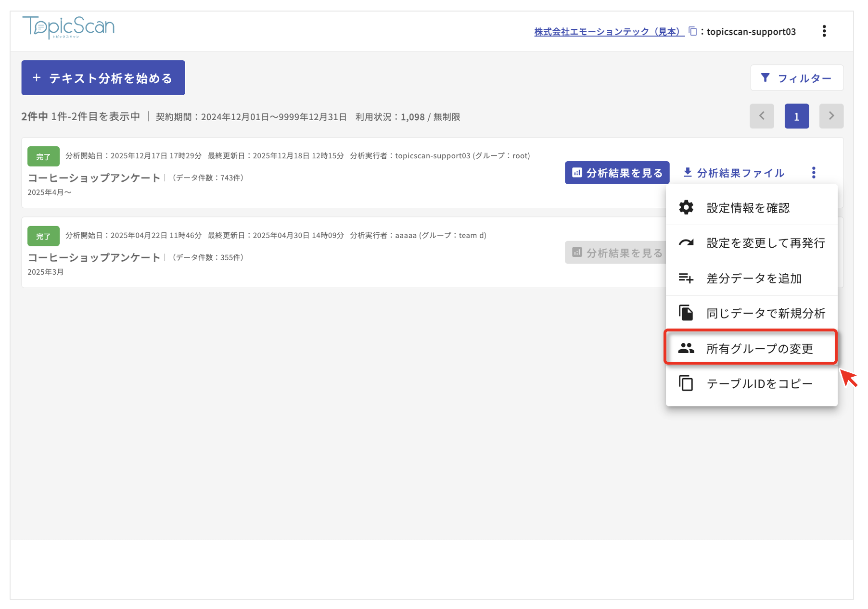Copy company ID via the header copy icon

coord(692,31)
